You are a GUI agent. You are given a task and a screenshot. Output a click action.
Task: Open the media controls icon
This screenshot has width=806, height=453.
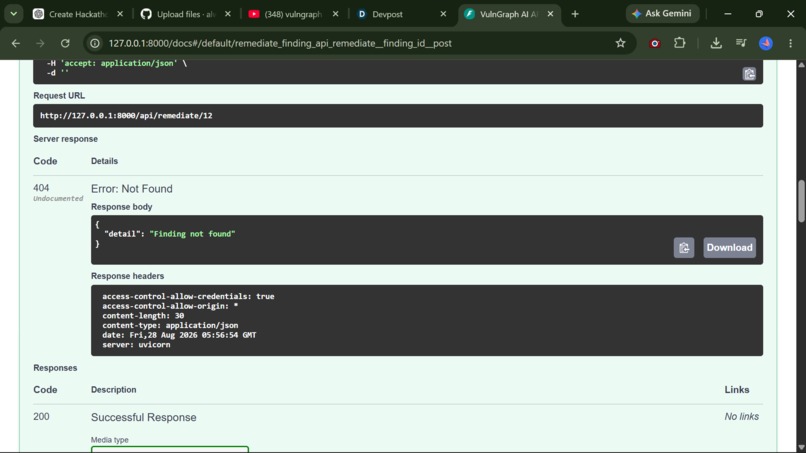[x=741, y=43]
